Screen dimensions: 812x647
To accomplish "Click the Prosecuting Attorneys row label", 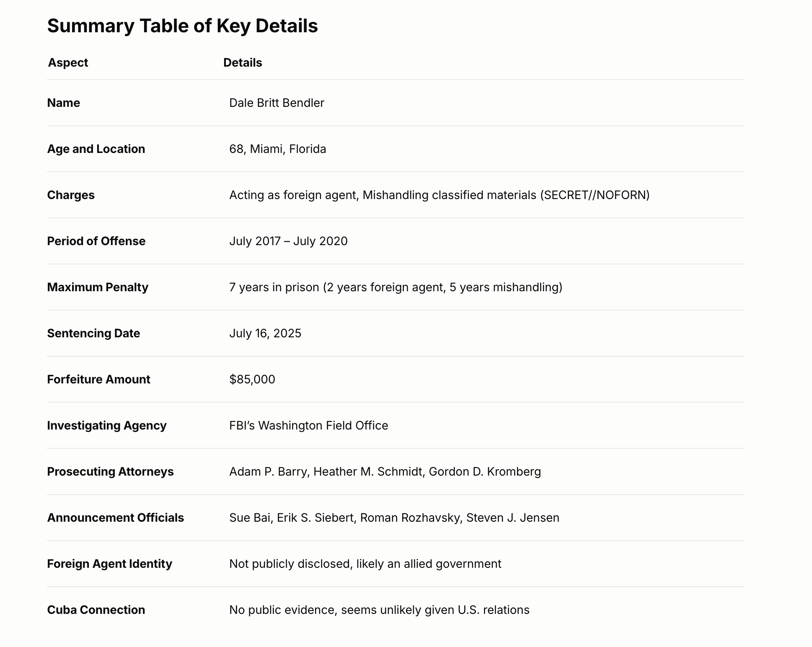I will [110, 471].
